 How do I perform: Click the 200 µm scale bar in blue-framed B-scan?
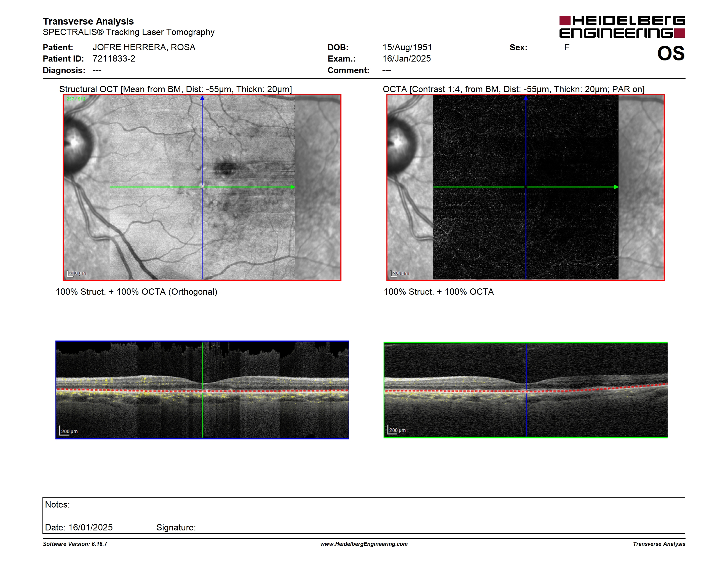(x=68, y=431)
